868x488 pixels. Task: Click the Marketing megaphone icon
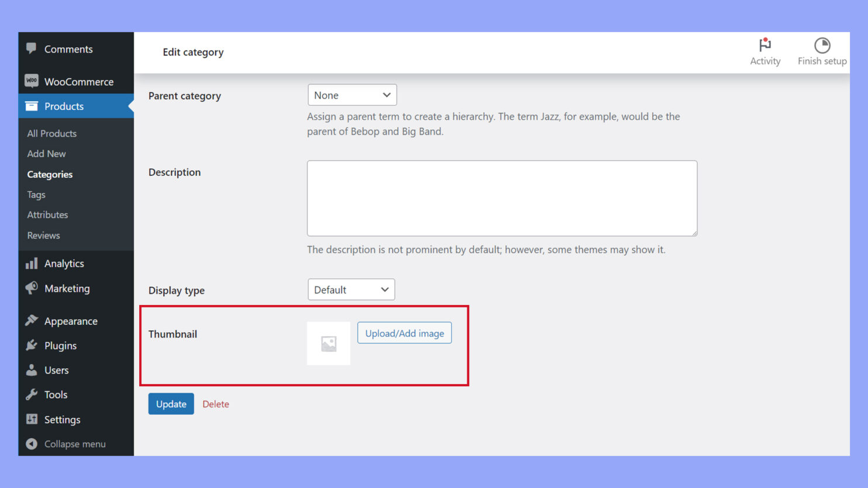[32, 288]
